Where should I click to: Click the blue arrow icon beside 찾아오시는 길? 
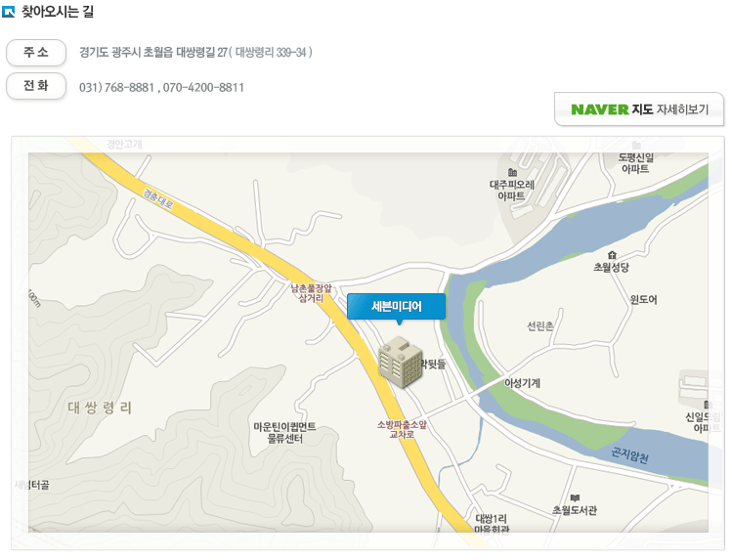[9, 11]
